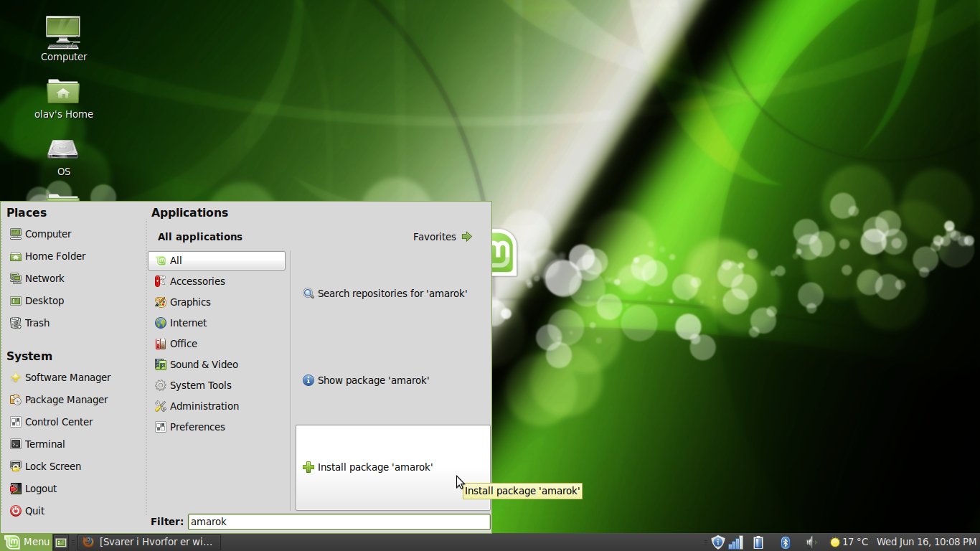Click the Terminal icon in System
980x551 pixels.
click(x=15, y=444)
